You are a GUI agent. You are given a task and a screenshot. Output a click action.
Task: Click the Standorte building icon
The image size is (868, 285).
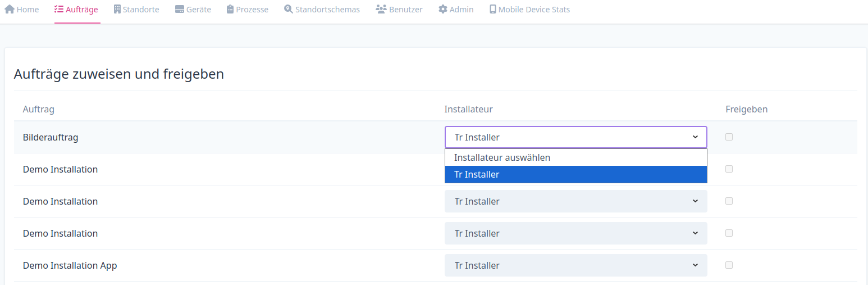pyautogui.click(x=117, y=10)
